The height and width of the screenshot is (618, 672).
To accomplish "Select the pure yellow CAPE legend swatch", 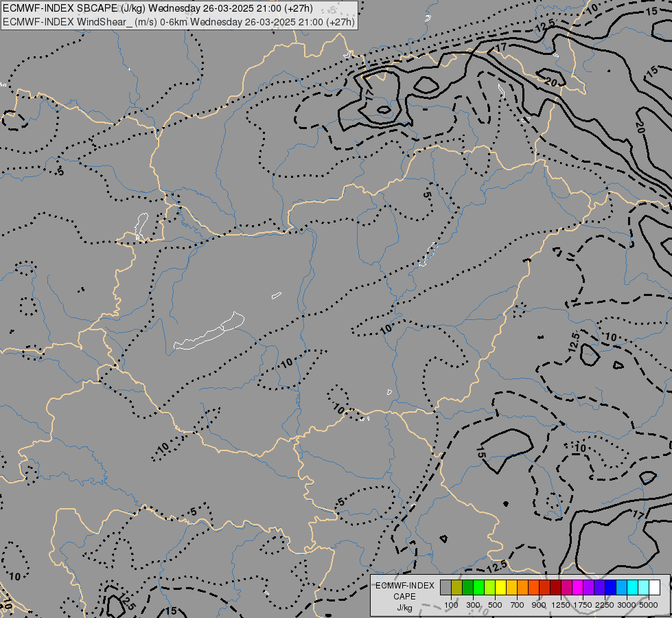I will (500, 587).
